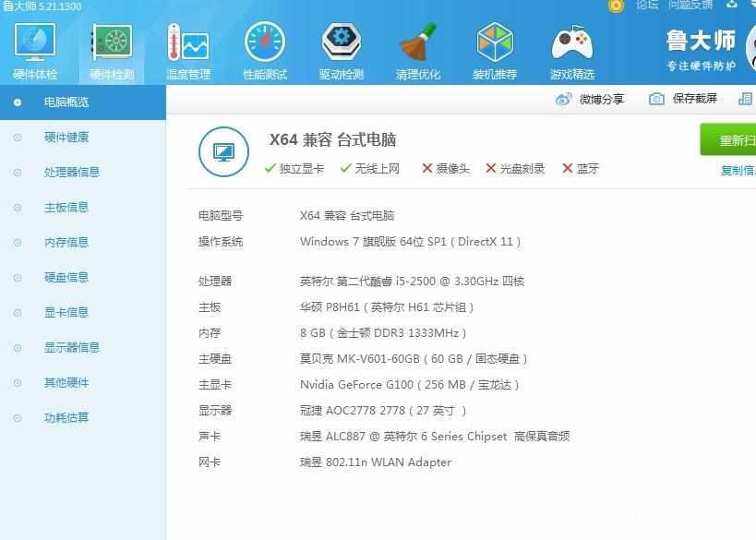Click the 操作系统 row label
The height and width of the screenshot is (540, 756).
tap(221, 242)
